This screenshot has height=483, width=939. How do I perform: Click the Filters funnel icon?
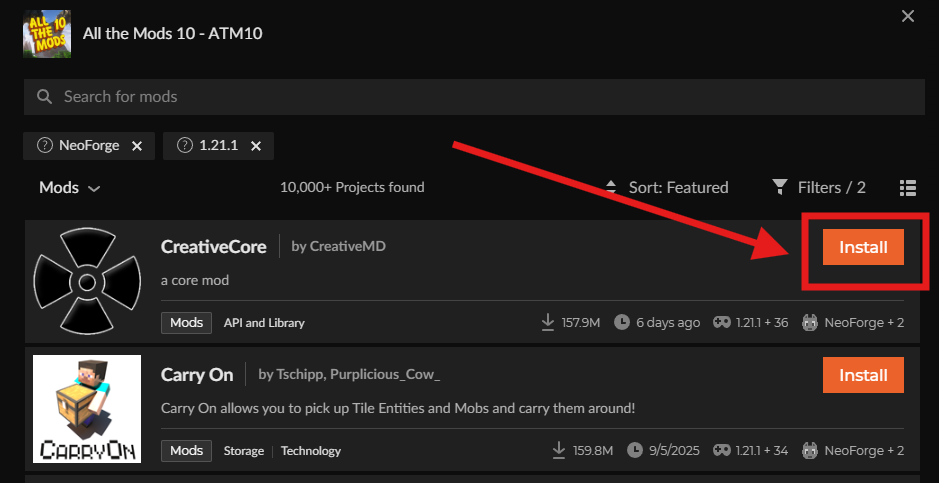coord(780,187)
